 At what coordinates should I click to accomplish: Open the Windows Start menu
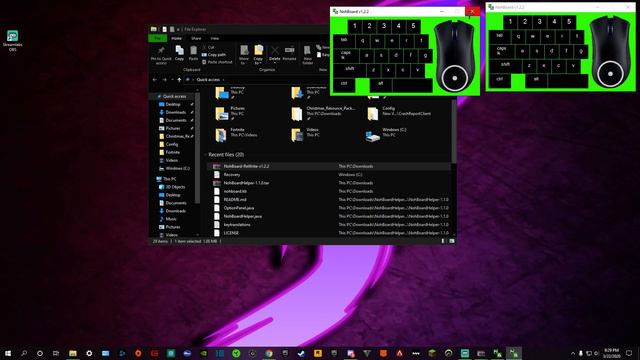click(x=7, y=353)
